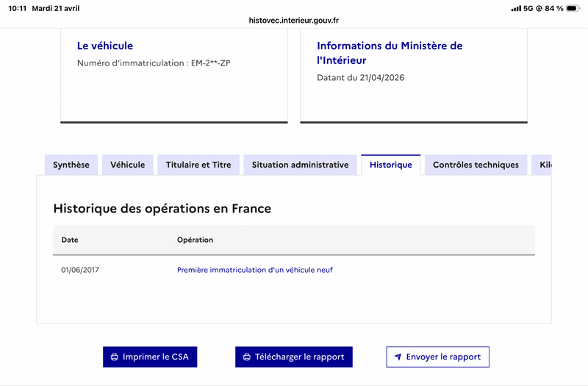Open the Titulaire et Titre tab

click(x=198, y=165)
